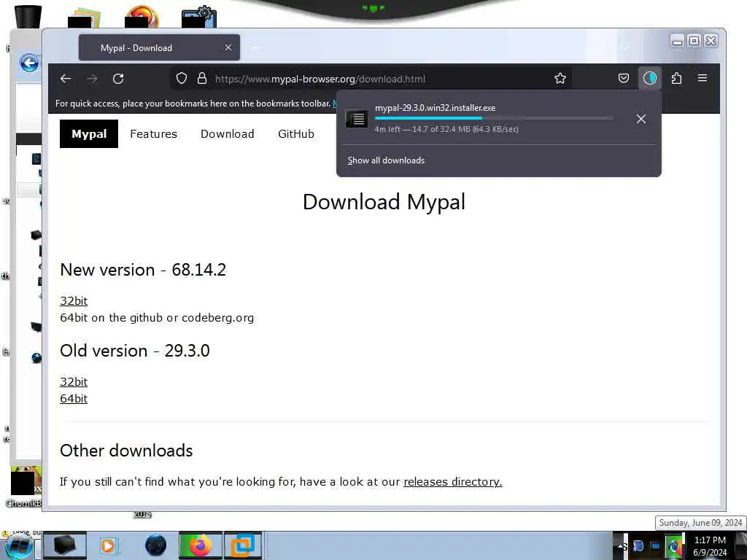Click the network tray icon

[x=656, y=546]
